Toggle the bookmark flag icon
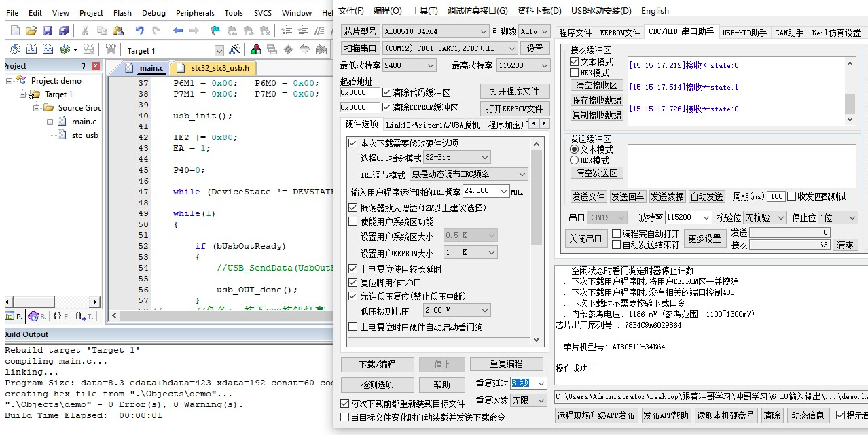The width and height of the screenshot is (868, 435). [215, 31]
